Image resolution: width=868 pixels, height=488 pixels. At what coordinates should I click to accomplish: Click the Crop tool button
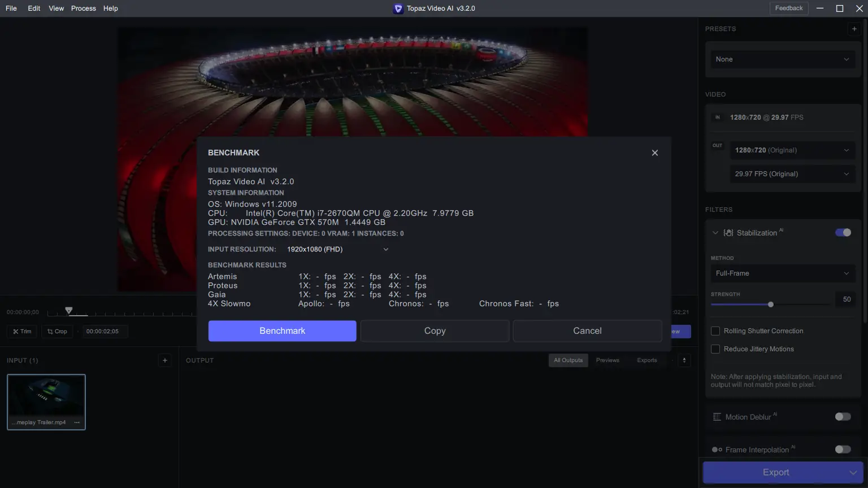coord(57,332)
